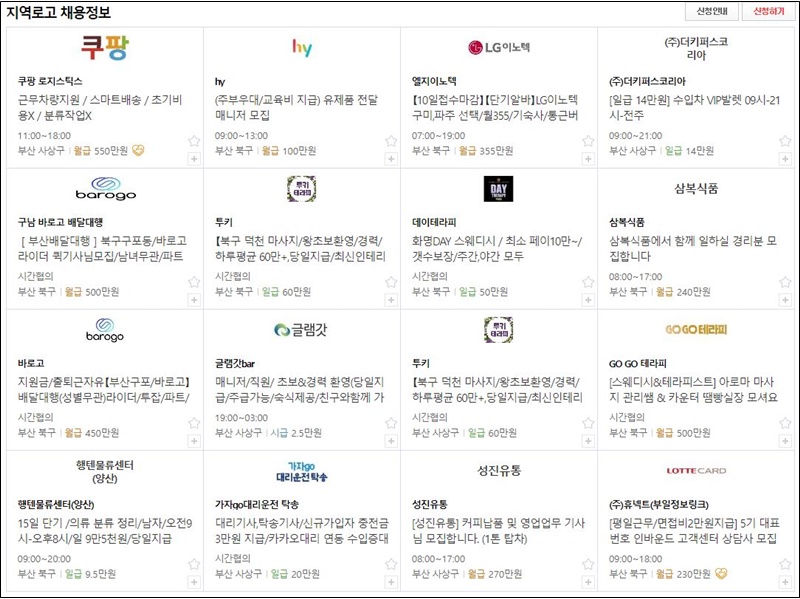Image resolution: width=800 pixels, height=599 pixels.
Task: Click star icon on 행텐물류센터(양산) card
Action: 194,564
